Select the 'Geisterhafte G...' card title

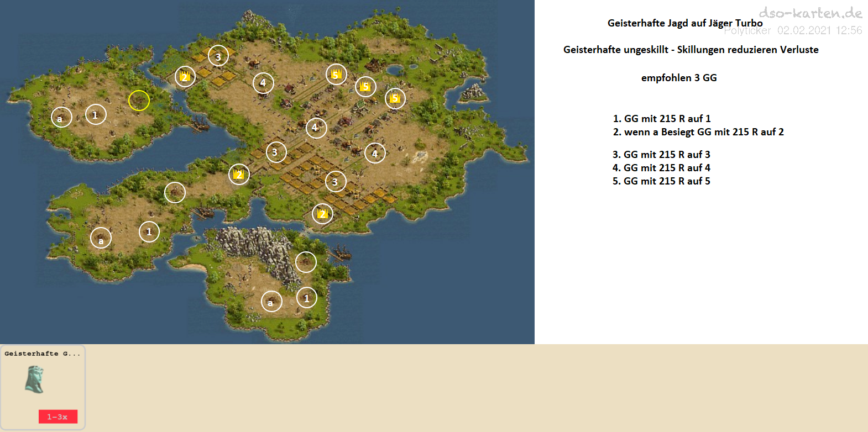[43, 354]
